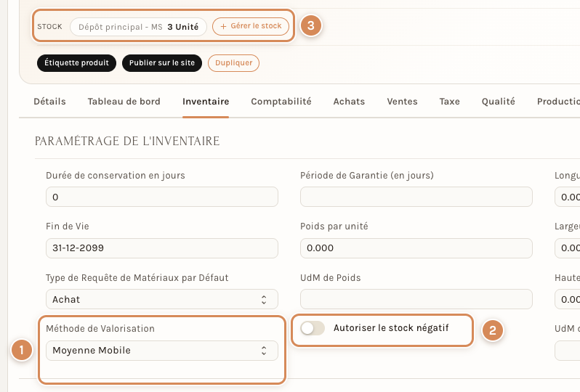This screenshot has height=392, width=580.
Task: Open Type de Requête de Matériaux dropdown
Action: [x=162, y=299]
